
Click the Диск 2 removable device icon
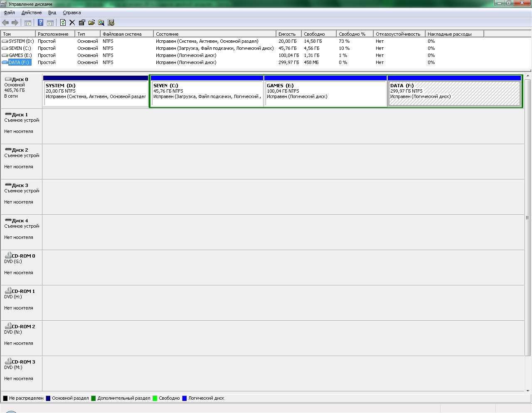(8, 149)
